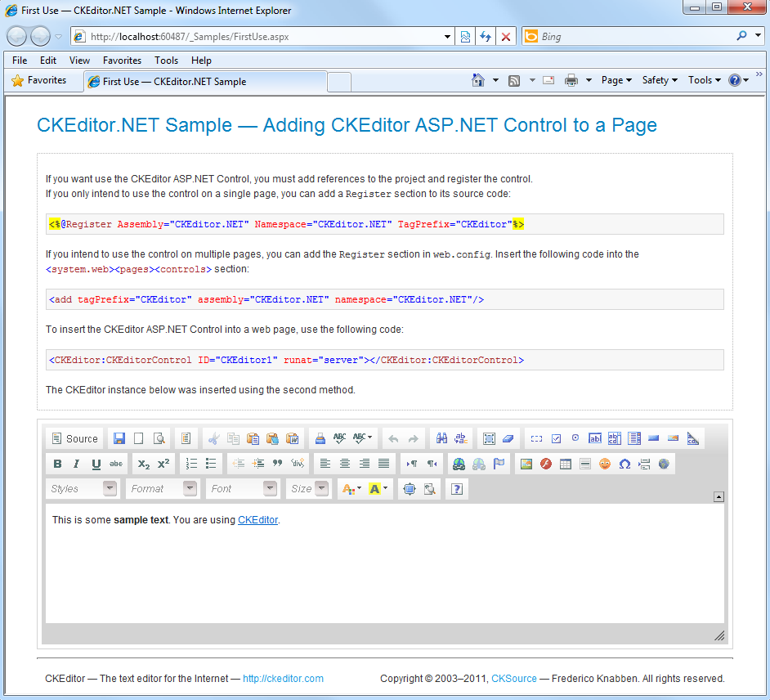Image resolution: width=770 pixels, height=700 pixels.
Task: Open the Preview icon with magnifier
Action: (159, 438)
